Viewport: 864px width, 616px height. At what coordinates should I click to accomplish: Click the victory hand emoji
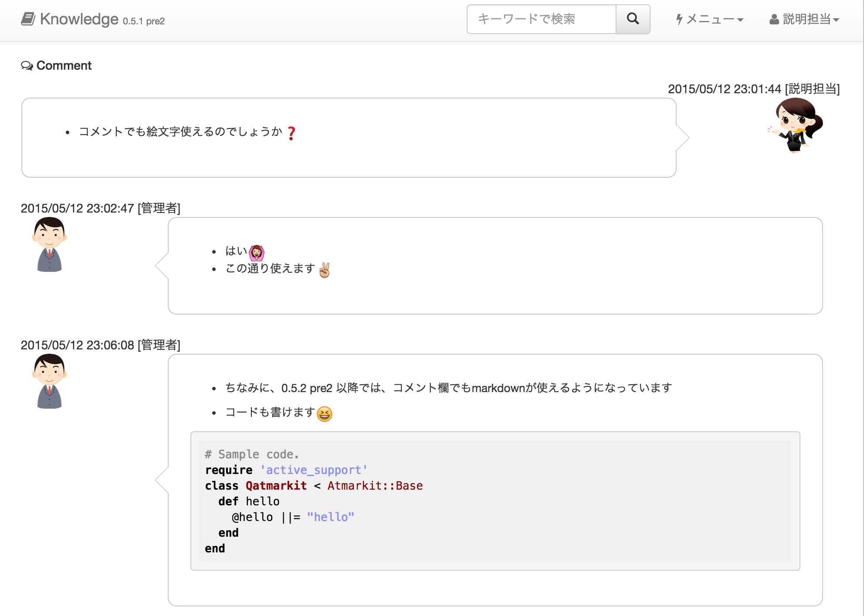325,270
